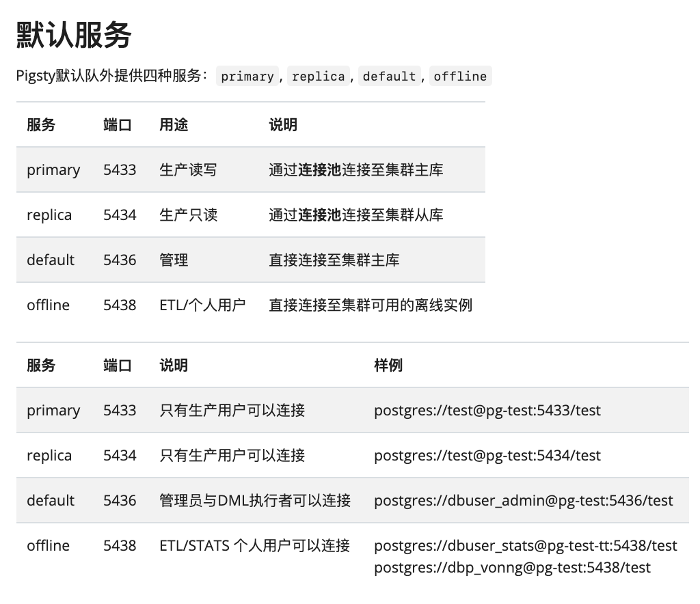This screenshot has width=700, height=604.
Task: Click the 用途 column header
Action: pyautogui.click(x=174, y=124)
